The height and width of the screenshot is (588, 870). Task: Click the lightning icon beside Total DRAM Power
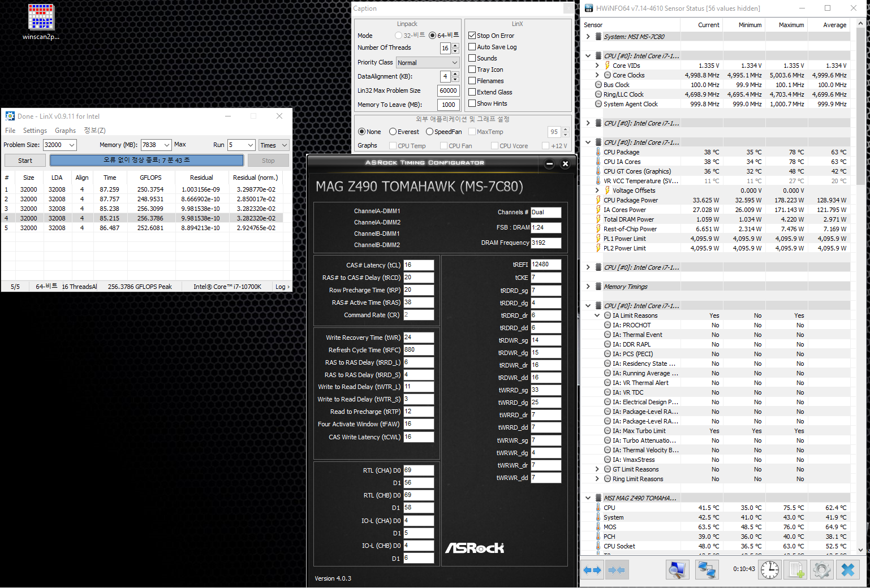598,219
